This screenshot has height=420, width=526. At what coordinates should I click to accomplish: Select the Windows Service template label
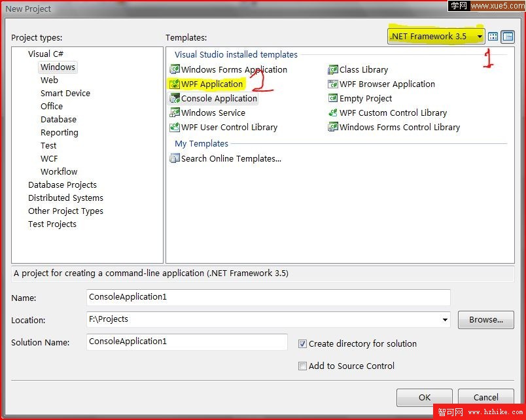point(213,113)
